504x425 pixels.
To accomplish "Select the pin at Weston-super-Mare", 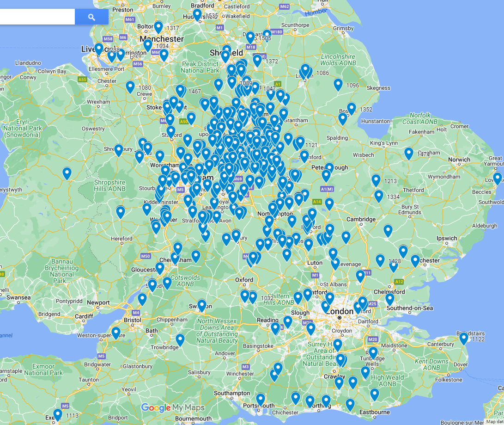I will point(116,333).
